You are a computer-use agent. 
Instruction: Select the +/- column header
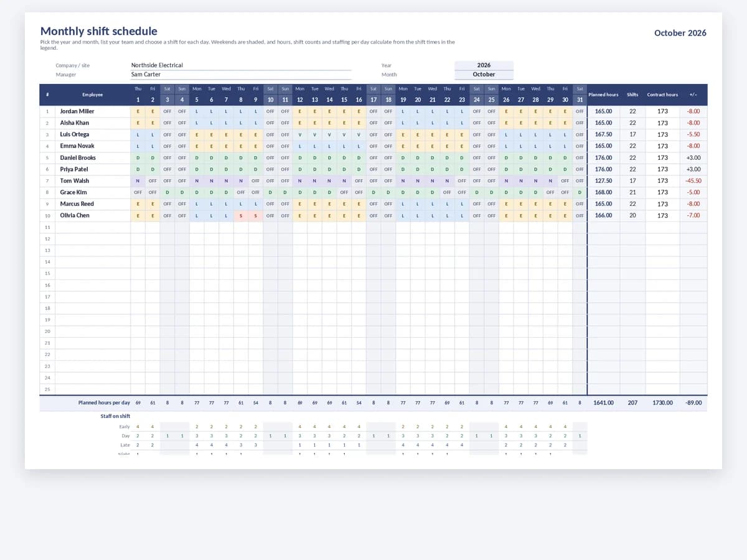[x=693, y=95]
